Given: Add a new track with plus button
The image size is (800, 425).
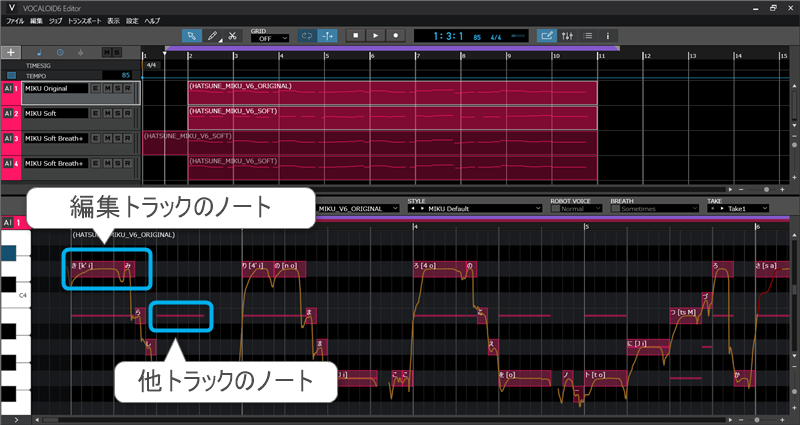Looking at the screenshot, I should click(x=11, y=53).
